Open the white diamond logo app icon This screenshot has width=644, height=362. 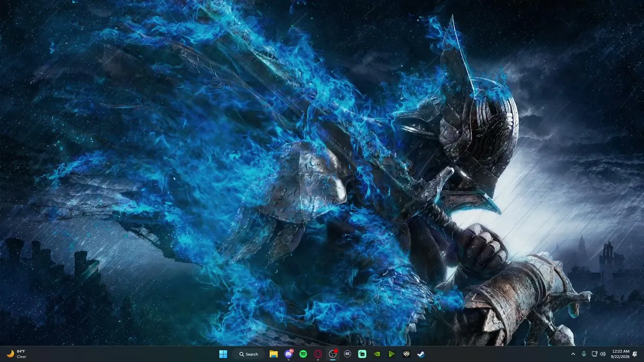point(406,354)
